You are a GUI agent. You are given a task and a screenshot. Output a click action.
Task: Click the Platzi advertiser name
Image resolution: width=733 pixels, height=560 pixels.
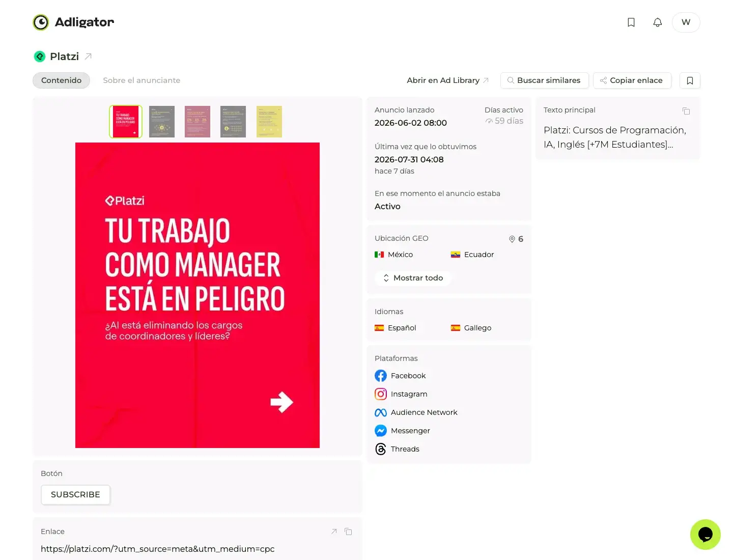[65, 57]
